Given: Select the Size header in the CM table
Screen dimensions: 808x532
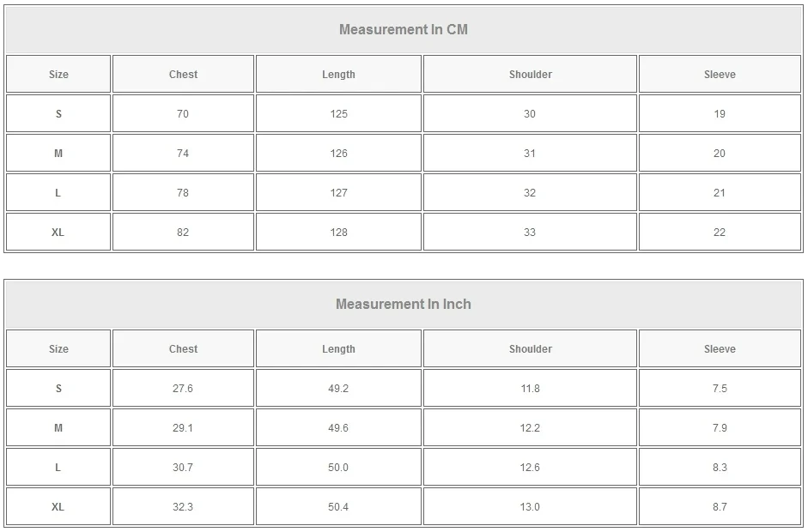Looking at the screenshot, I should coord(58,75).
